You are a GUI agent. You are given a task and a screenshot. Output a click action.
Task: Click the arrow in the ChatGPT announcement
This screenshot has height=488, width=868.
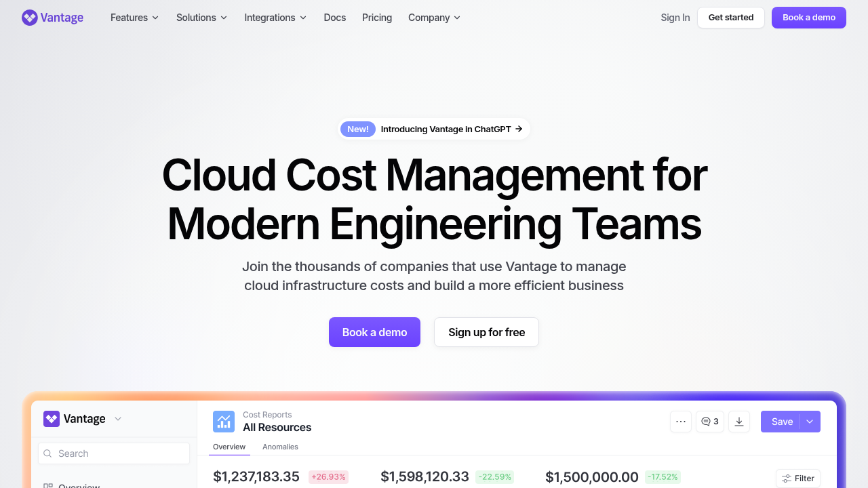[x=519, y=129]
